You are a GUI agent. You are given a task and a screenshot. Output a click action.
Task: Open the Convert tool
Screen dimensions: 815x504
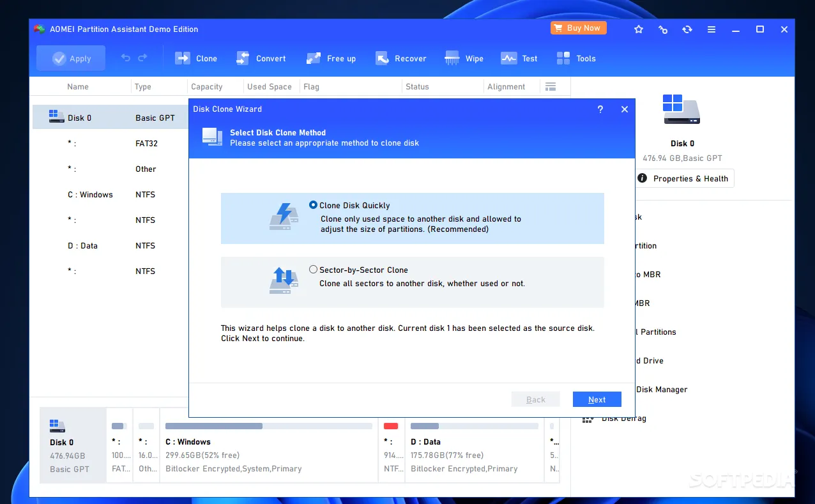point(261,59)
